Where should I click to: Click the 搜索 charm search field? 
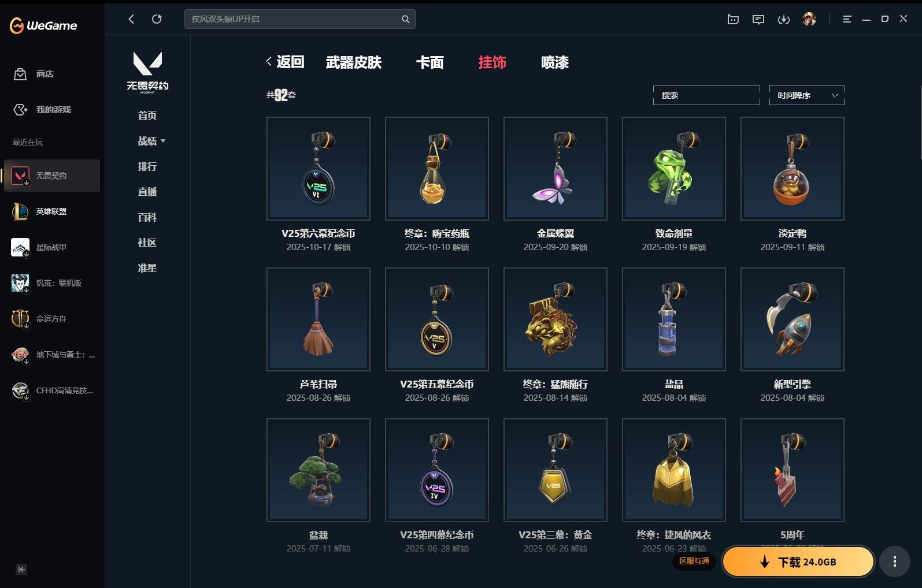point(706,95)
